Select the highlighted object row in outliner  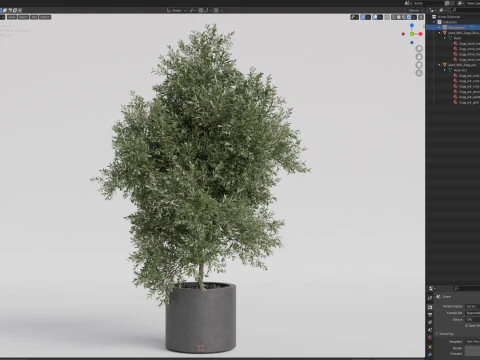(x=453, y=27)
